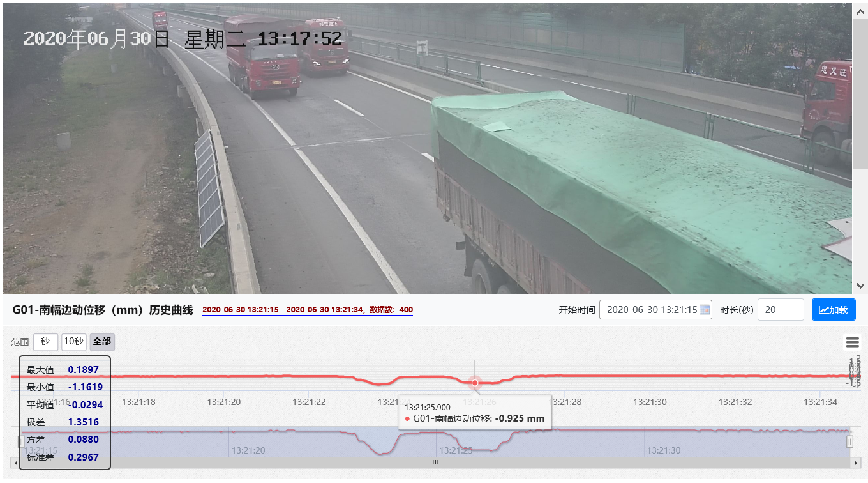The image size is (868, 483).
Task: Click the start time input field
Action: [x=655, y=310]
